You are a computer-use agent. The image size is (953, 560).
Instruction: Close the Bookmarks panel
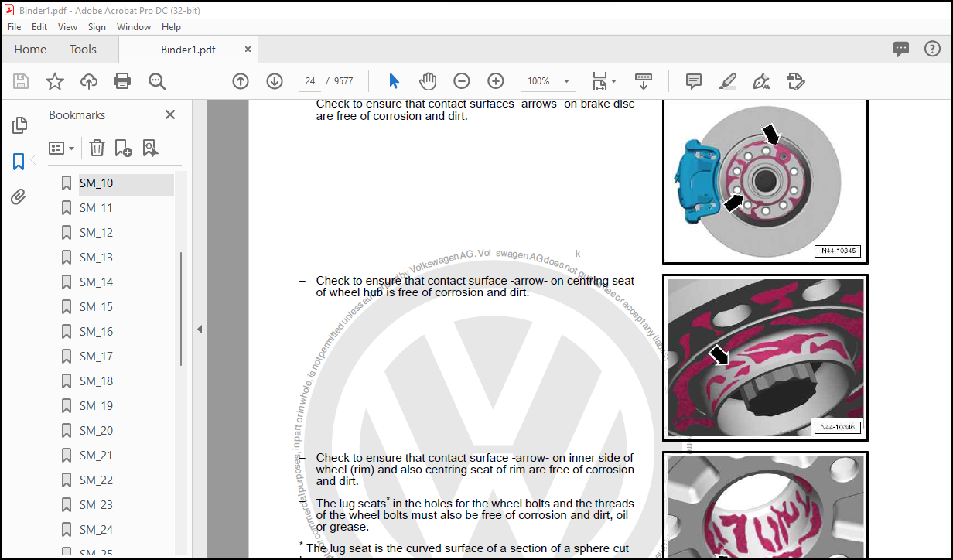coord(170,114)
